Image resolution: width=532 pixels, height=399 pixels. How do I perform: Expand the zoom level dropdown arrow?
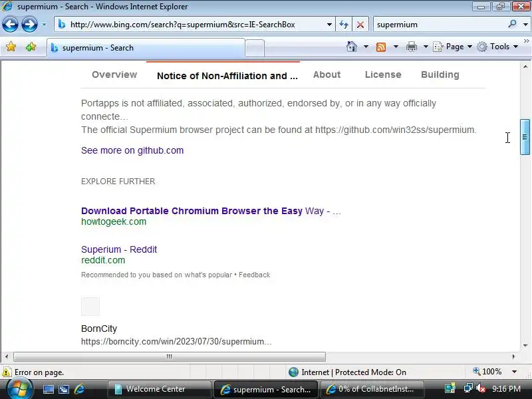[x=514, y=372]
